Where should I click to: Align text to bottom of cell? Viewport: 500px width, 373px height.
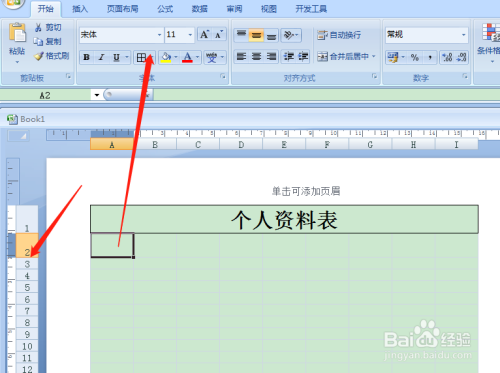271,35
